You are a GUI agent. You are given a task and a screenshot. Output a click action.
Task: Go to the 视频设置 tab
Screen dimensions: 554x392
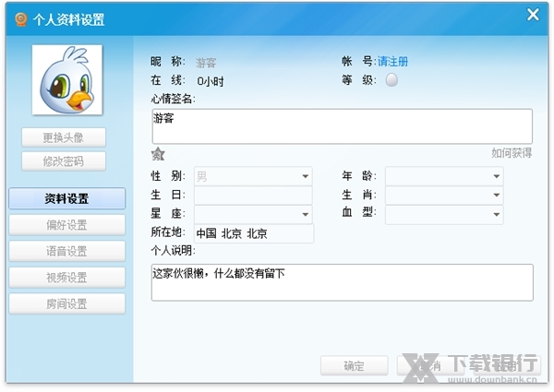pyautogui.click(x=67, y=278)
